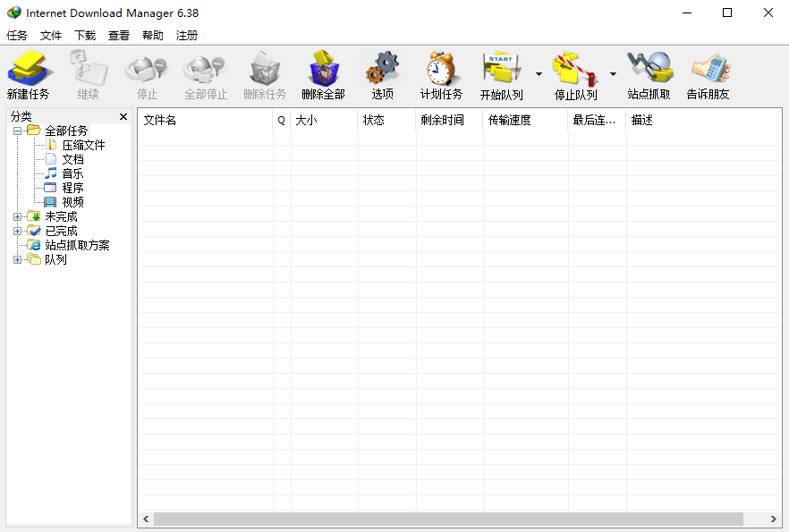
Task: Select the 视频 video category
Action: [x=73, y=202]
